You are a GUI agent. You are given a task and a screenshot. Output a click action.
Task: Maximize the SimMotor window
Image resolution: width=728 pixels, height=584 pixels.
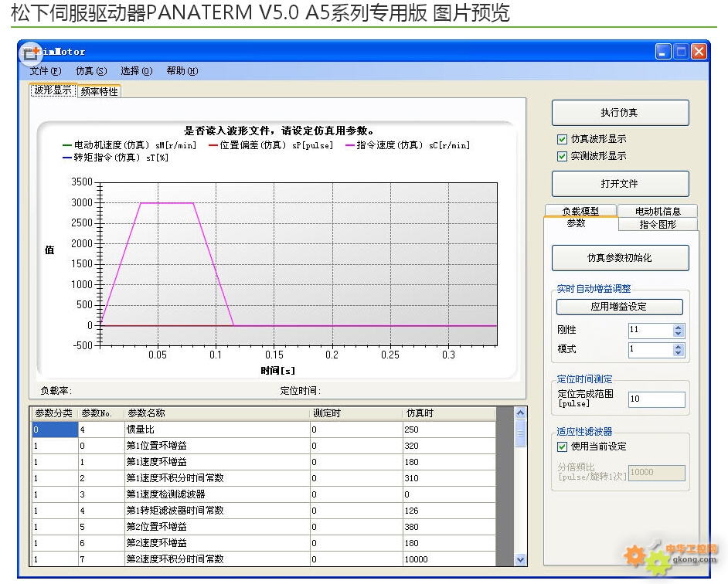coord(681,52)
